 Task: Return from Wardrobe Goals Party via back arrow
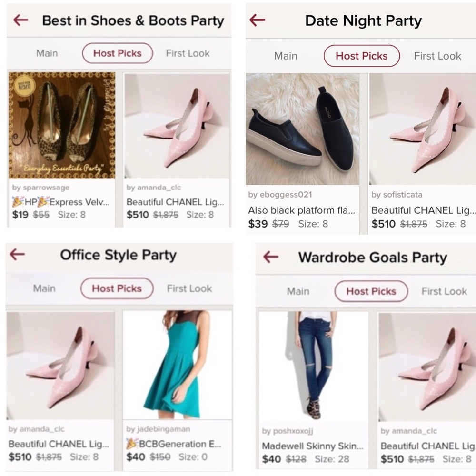pos(270,257)
